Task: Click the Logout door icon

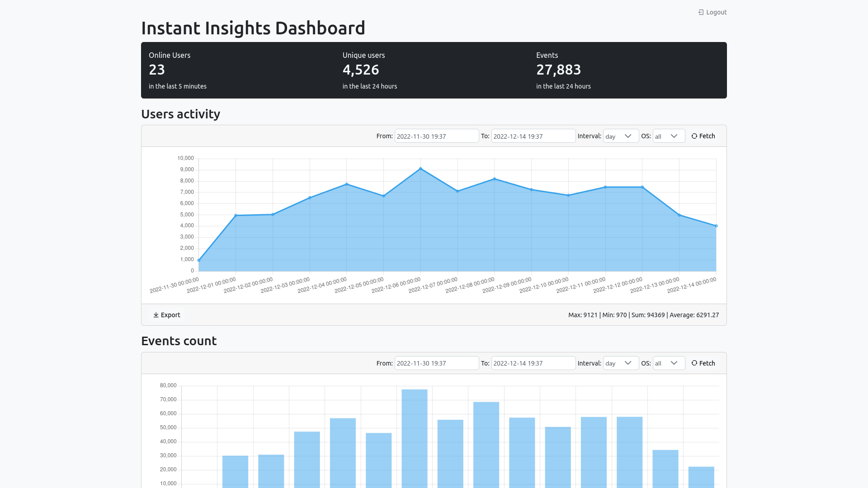Action: [x=701, y=12]
